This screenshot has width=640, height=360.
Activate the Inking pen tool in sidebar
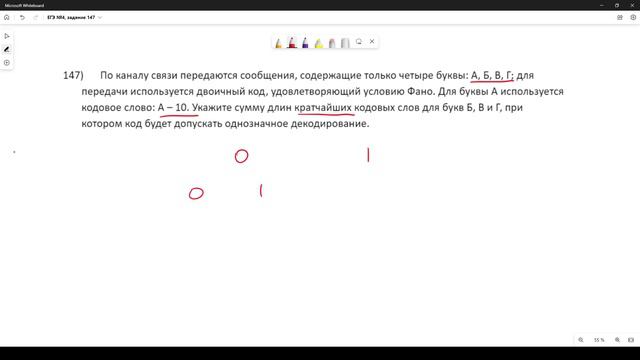click(7, 49)
